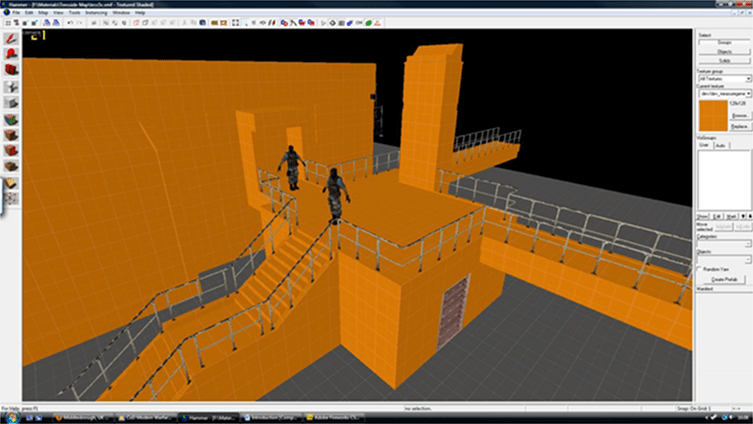The width and height of the screenshot is (753, 424).
Task: Select the Apply Decals tool
Action: point(11,150)
